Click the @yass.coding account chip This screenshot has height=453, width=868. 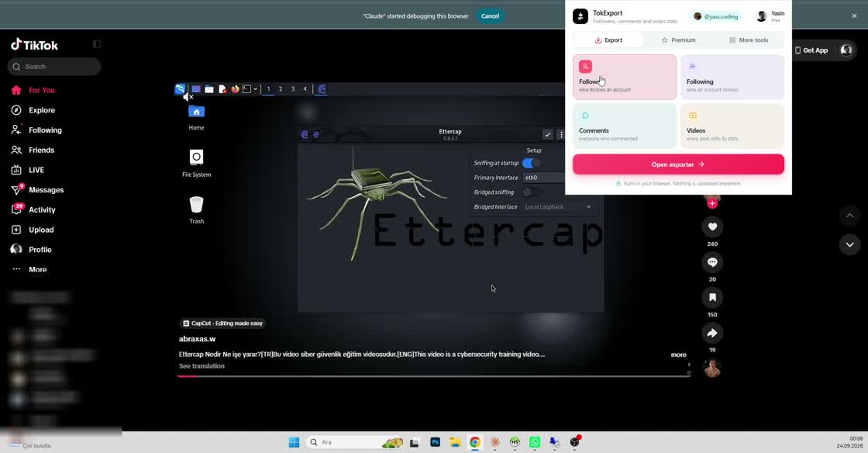(x=716, y=16)
